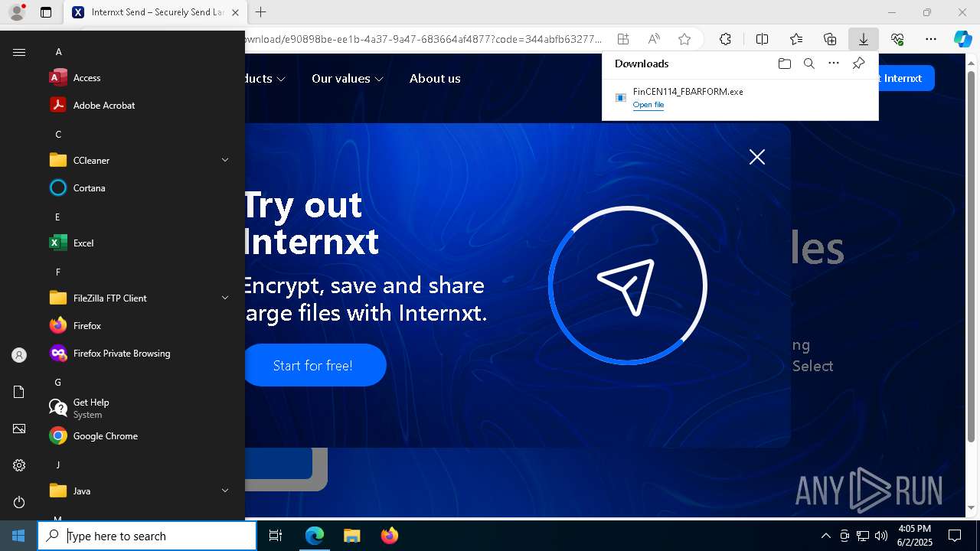The height and width of the screenshot is (551, 980).
Task: Open the Edge profile avatar
Action: pyautogui.click(x=16, y=12)
